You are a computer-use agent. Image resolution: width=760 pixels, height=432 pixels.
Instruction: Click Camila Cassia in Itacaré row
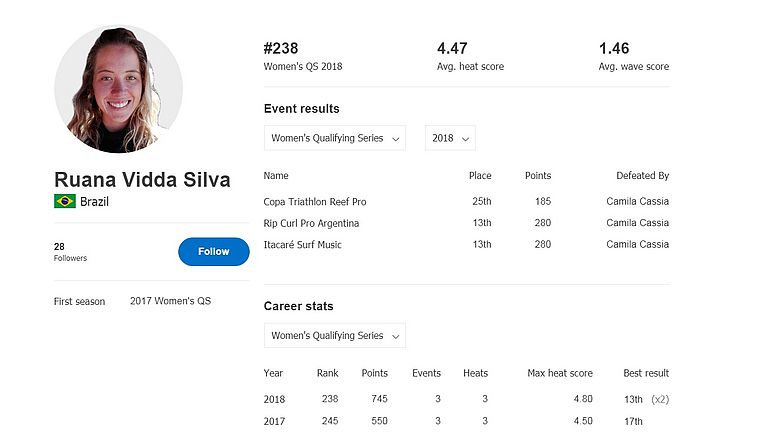point(637,244)
